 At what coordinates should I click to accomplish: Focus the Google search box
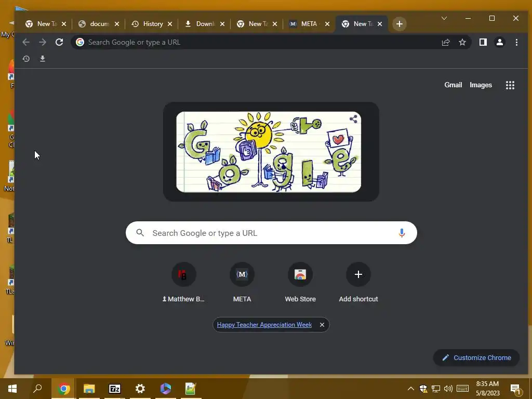(271, 233)
